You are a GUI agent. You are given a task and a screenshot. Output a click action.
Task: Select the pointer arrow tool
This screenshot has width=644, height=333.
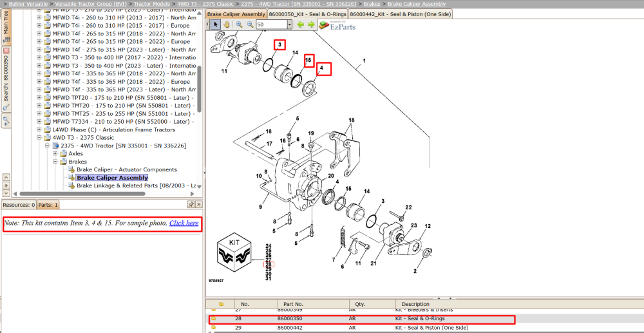(216, 24)
